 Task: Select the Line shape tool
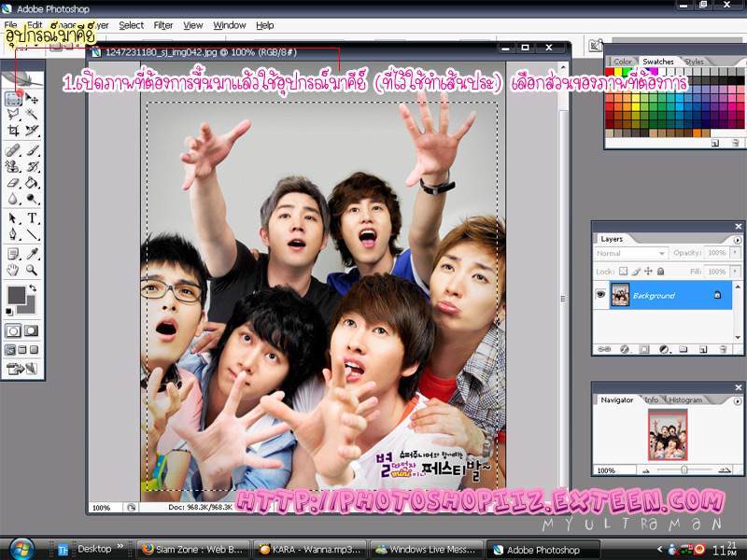(32, 234)
